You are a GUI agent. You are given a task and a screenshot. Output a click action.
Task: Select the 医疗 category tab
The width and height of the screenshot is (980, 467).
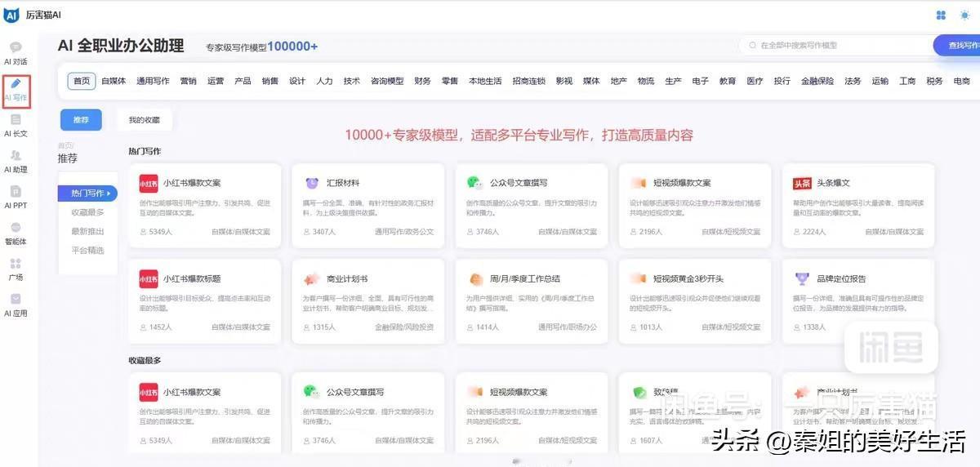coord(755,81)
